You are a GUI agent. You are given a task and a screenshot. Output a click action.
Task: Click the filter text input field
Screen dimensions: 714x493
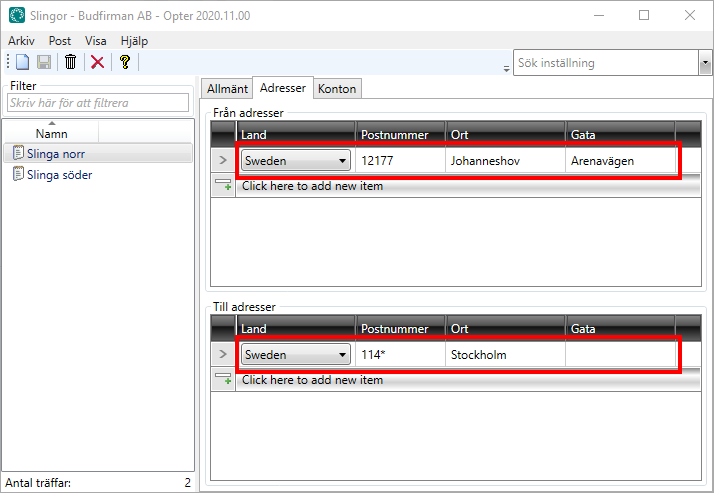pos(97,103)
